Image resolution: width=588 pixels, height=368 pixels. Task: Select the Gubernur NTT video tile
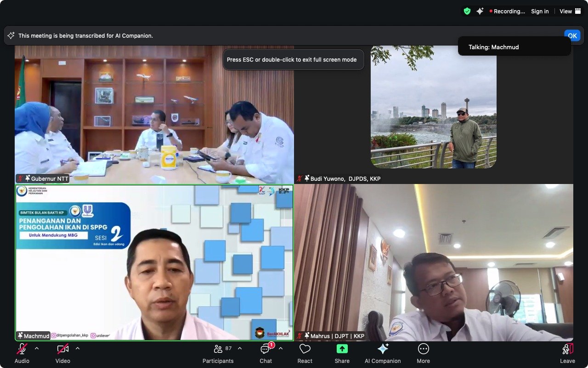154,115
